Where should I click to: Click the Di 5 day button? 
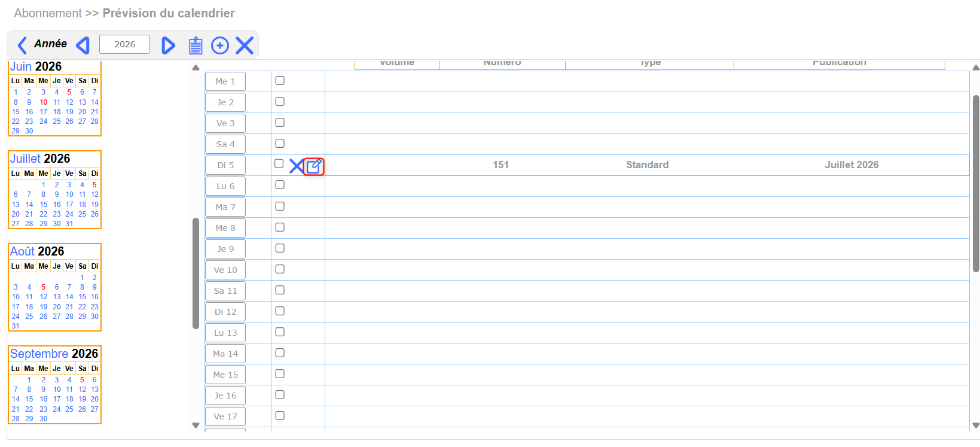225,165
